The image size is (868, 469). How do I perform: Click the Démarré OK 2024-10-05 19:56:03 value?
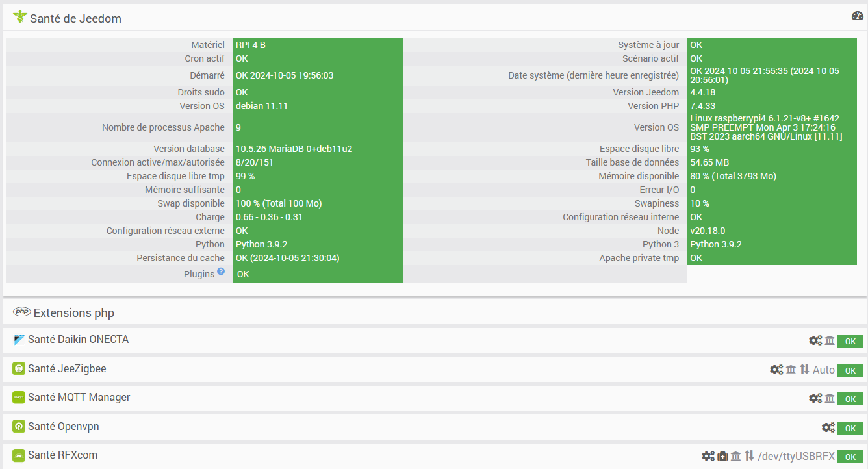tap(285, 75)
